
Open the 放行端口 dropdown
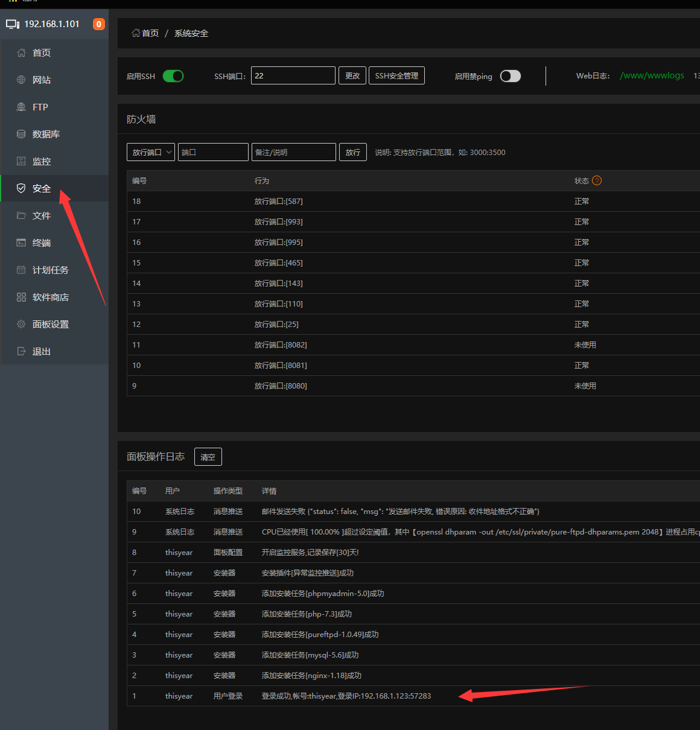(151, 152)
